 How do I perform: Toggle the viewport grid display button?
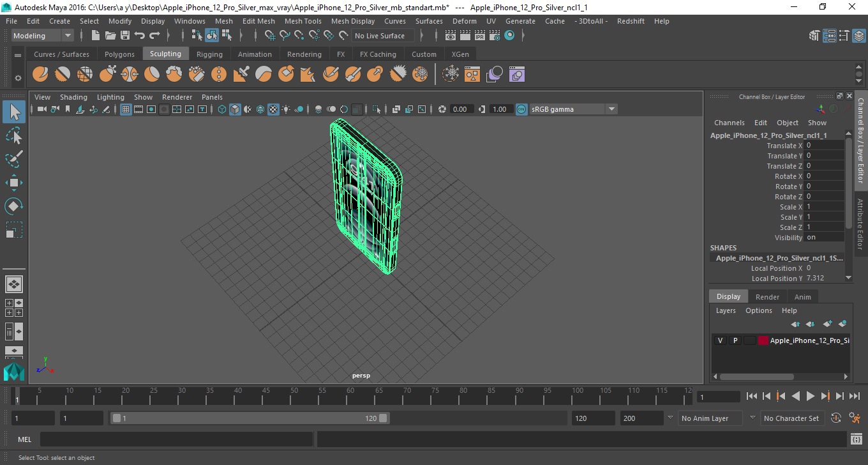point(126,109)
